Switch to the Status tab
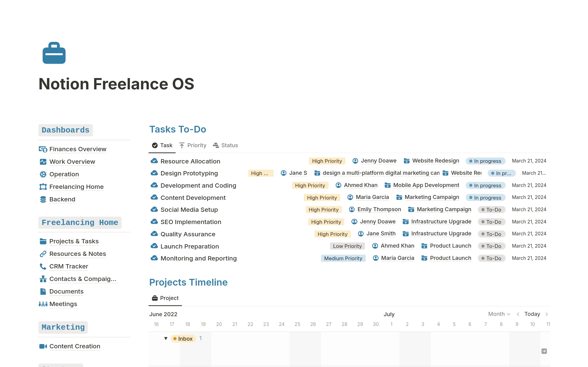The width and height of the screenshot is (588, 367). point(225,145)
